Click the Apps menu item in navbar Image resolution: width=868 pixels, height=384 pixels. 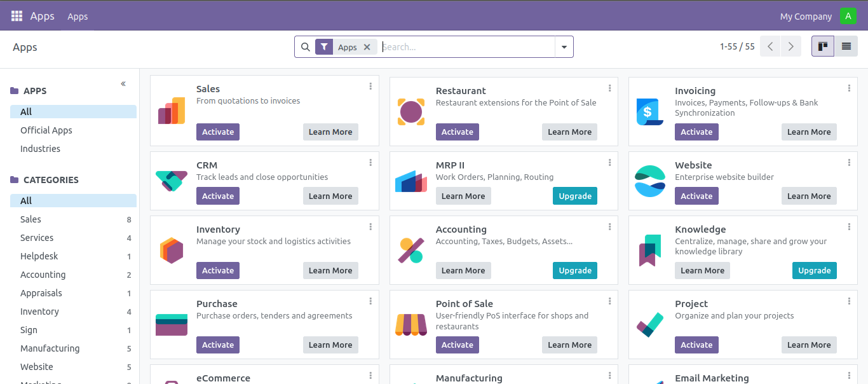pos(78,17)
